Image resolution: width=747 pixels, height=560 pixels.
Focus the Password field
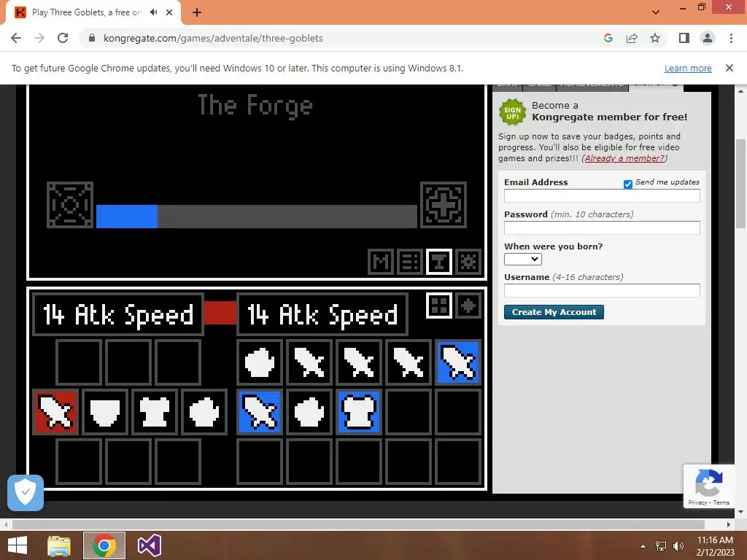602,227
